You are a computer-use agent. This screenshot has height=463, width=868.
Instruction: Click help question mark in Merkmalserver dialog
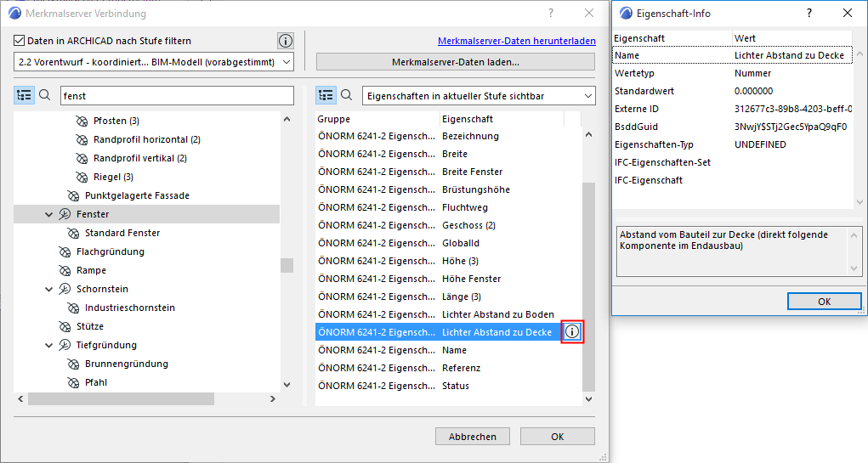(551, 14)
